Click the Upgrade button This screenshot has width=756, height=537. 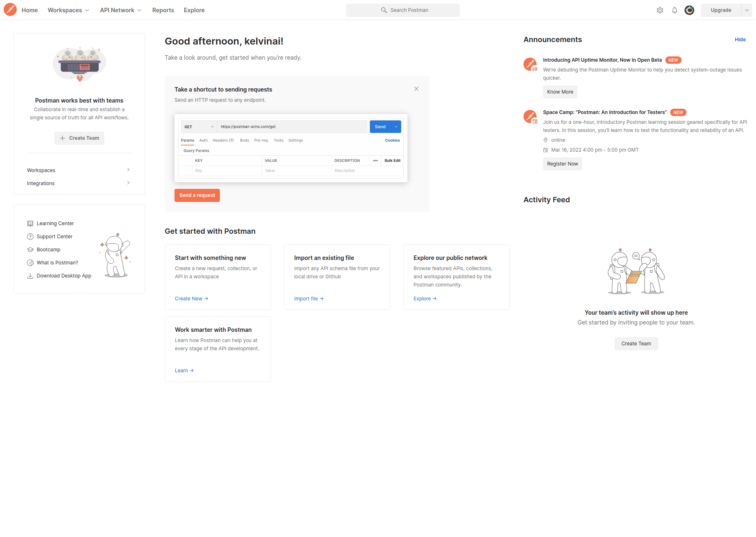[x=721, y=10]
